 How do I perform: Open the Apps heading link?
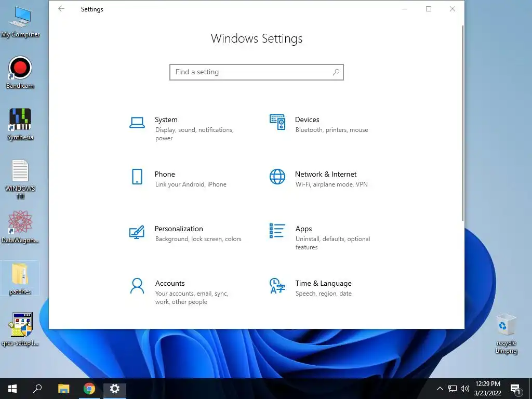pyautogui.click(x=303, y=229)
